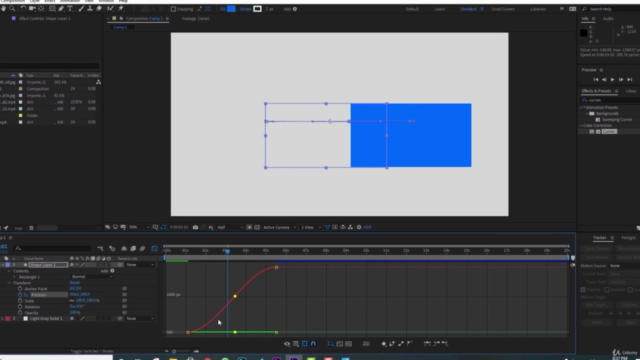Screen dimensions: 640x360
Task: Open the 1 View layout dropdown
Action: [x=311, y=227]
